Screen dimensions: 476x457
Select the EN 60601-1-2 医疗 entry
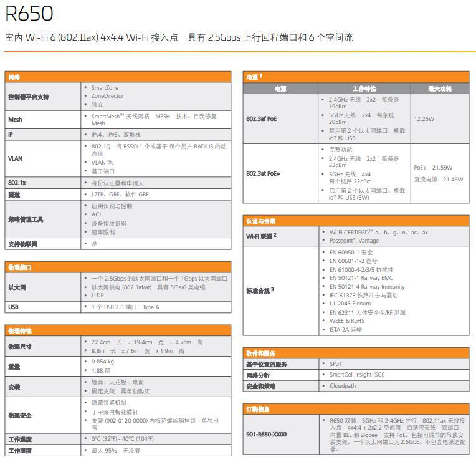(x=354, y=261)
